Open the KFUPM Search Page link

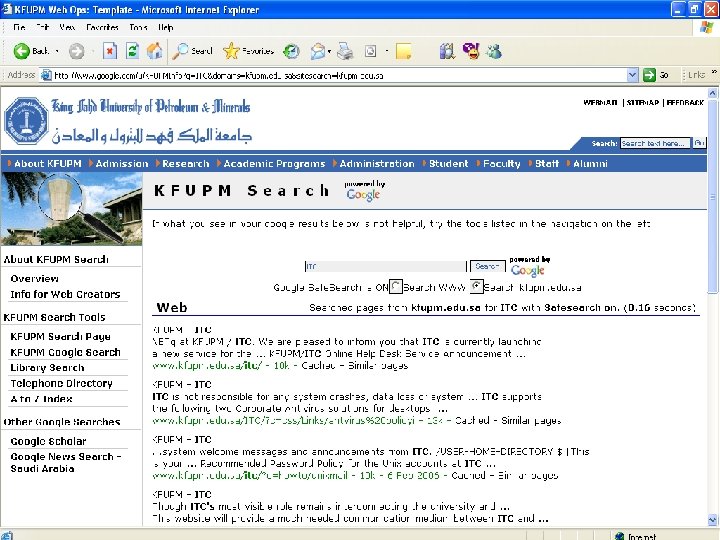pyautogui.click(x=60, y=336)
